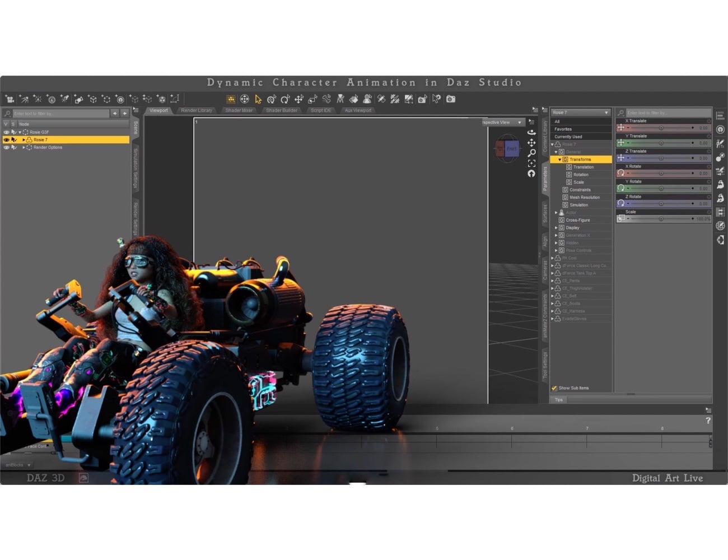Activate the Node Selection arrow tool
Viewport: 728px width, 560px height.
258,99
